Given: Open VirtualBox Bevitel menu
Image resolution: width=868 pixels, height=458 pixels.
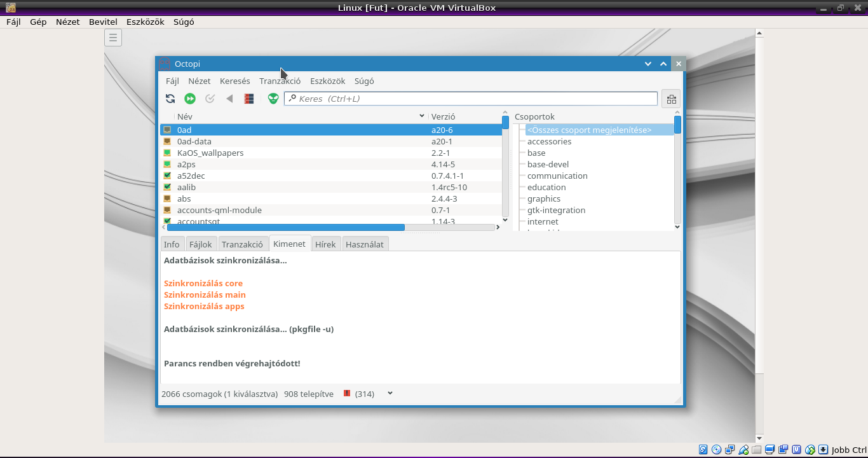Looking at the screenshot, I should point(103,22).
